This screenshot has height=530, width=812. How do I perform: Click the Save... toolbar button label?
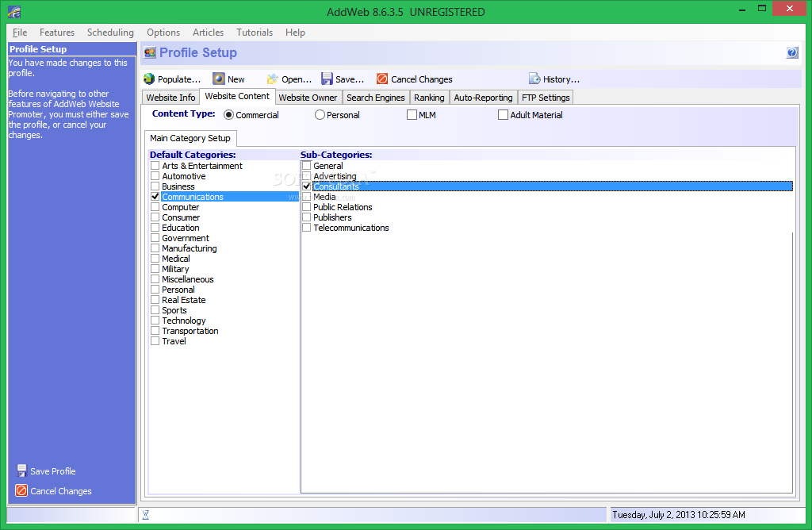click(x=350, y=79)
